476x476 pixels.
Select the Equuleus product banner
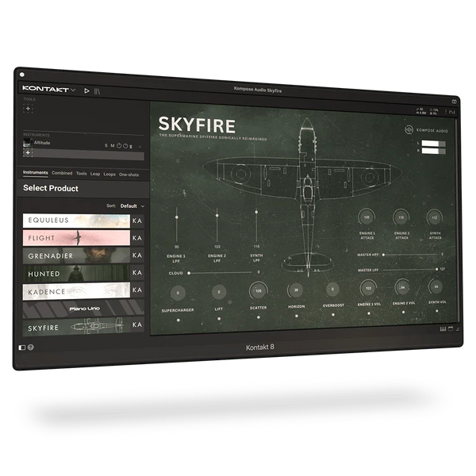(x=76, y=221)
